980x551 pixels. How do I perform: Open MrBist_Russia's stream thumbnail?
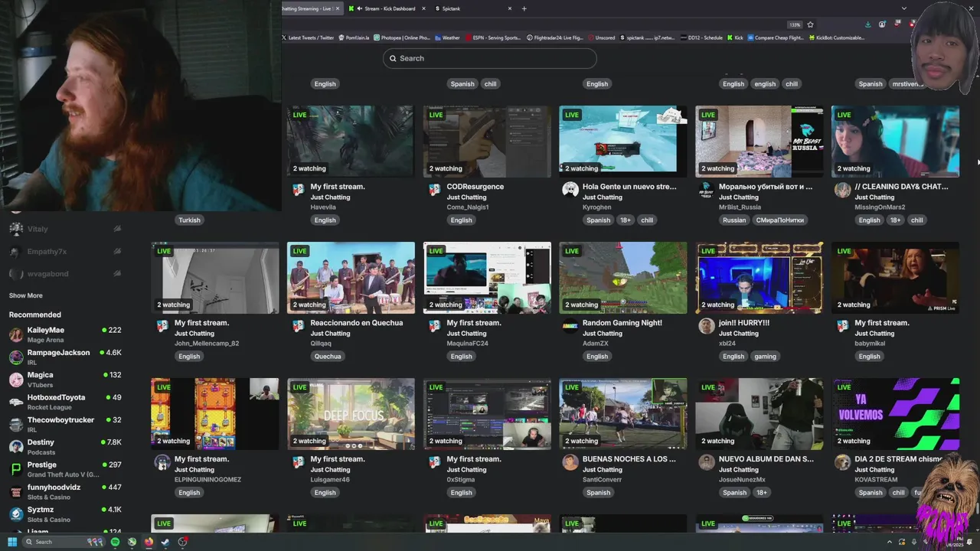click(x=759, y=142)
